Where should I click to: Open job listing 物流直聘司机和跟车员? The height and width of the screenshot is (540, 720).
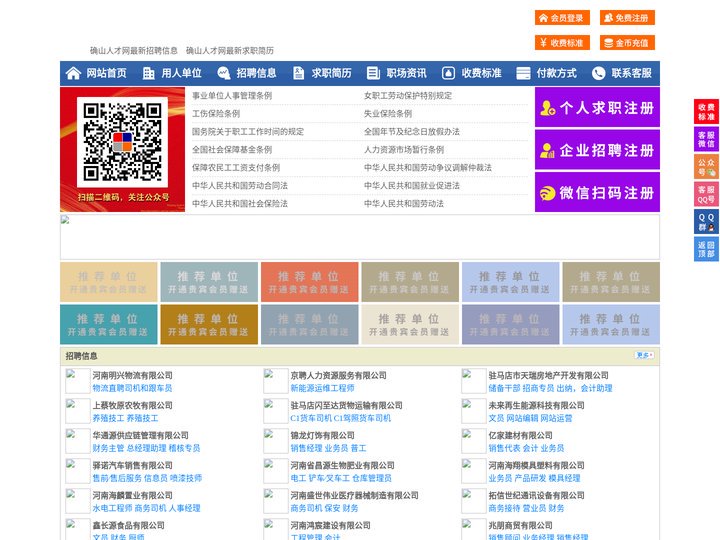(x=132, y=388)
